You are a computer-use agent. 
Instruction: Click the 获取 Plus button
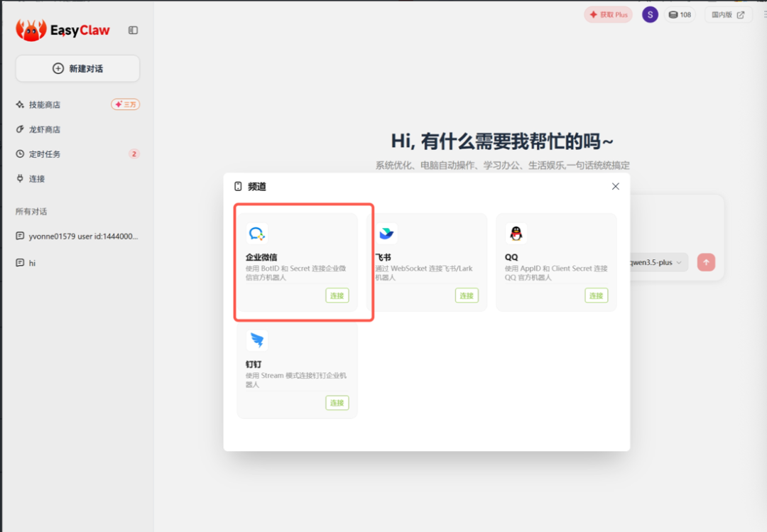608,14
